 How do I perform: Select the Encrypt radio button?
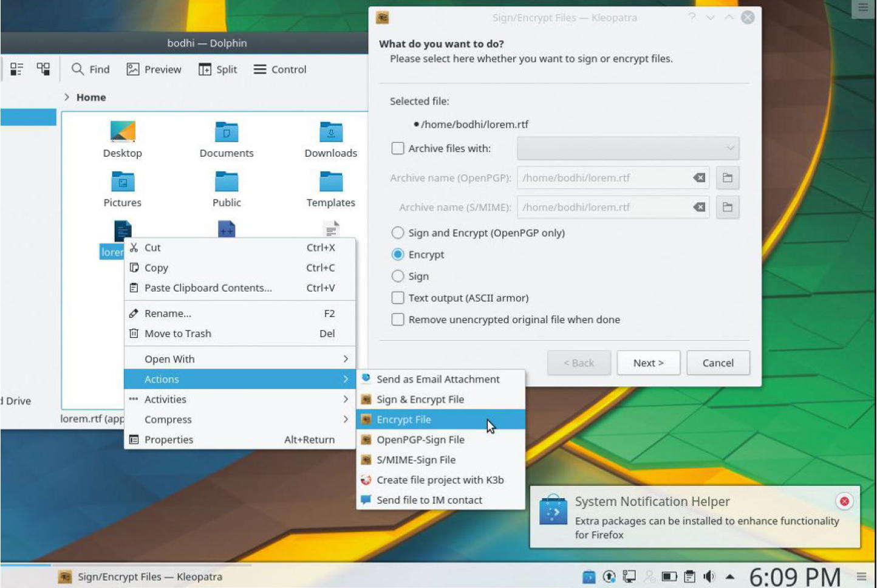click(x=398, y=254)
